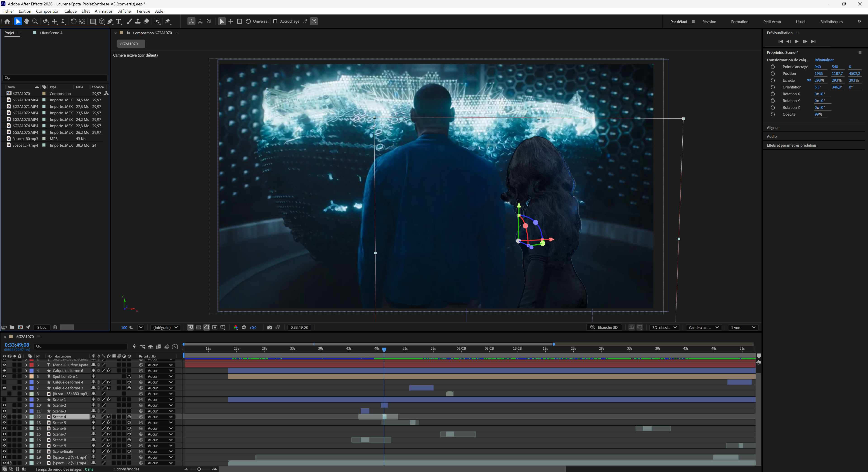Play the preview in Prévisualisation panel
The height and width of the screenshot is (472, 868).
point(797,41)
